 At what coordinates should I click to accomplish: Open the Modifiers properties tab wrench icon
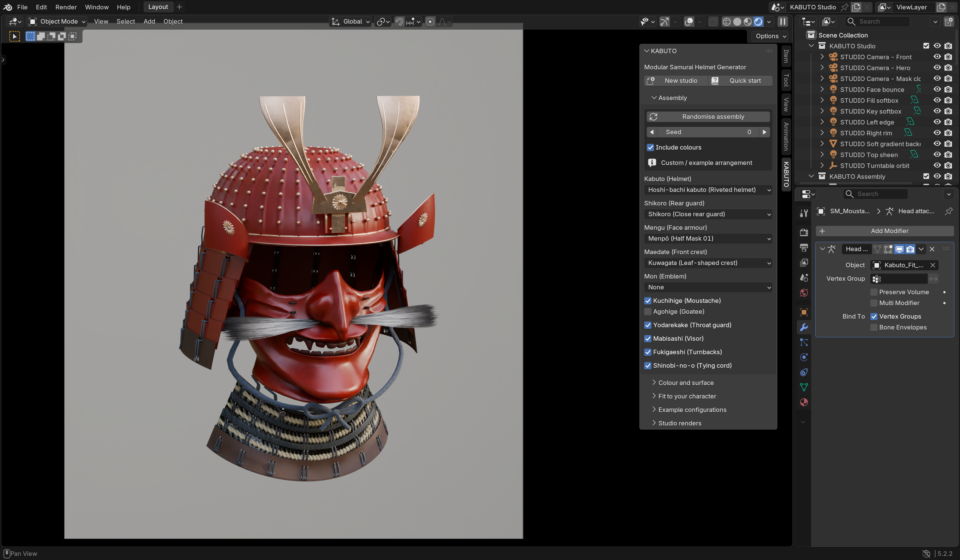tap(804, 327)
